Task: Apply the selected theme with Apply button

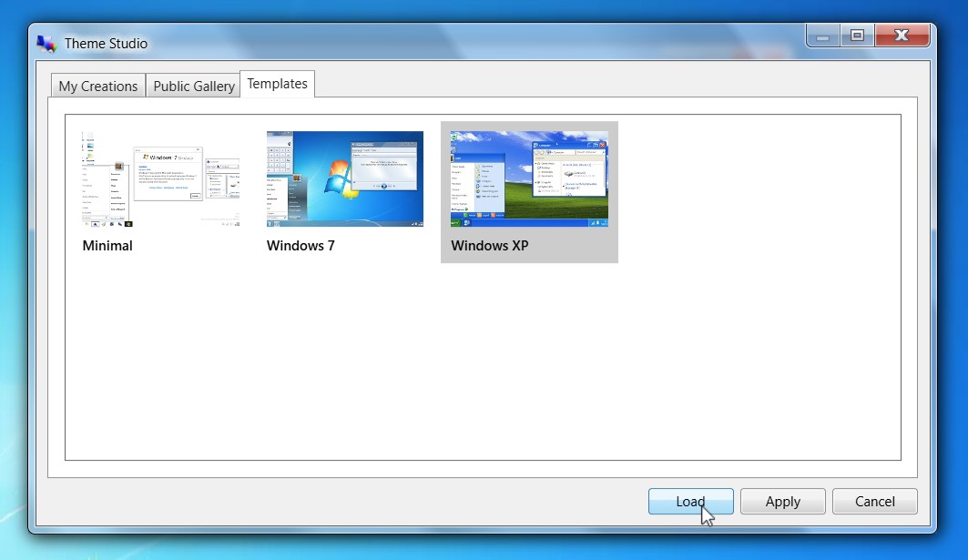Action: [782, 502]
